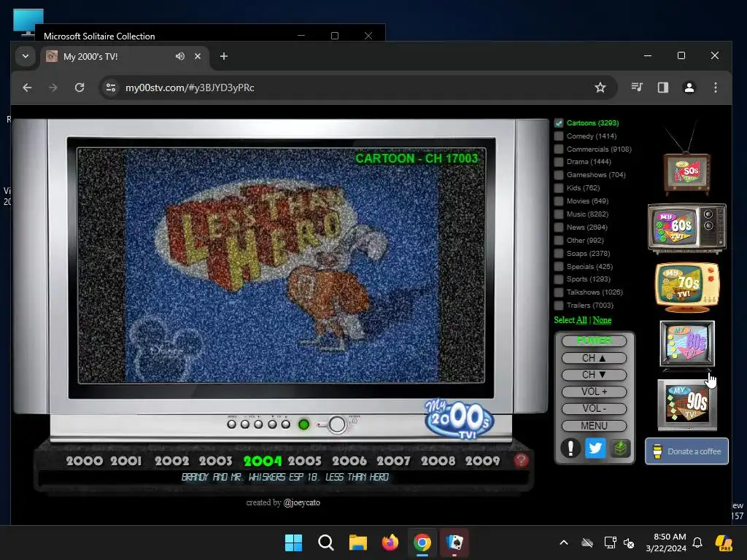Check the Gameshows category checkbox
747x560 pixels.
coord(559,175)
